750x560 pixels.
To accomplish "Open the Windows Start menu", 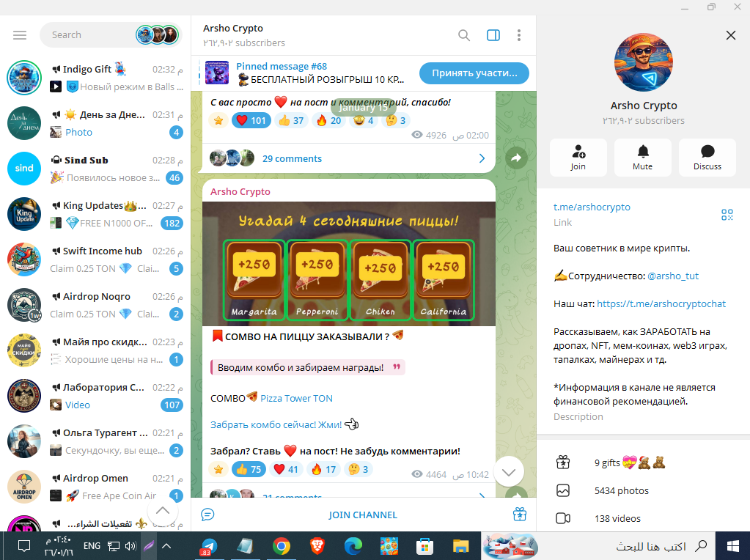I will 733,546.
